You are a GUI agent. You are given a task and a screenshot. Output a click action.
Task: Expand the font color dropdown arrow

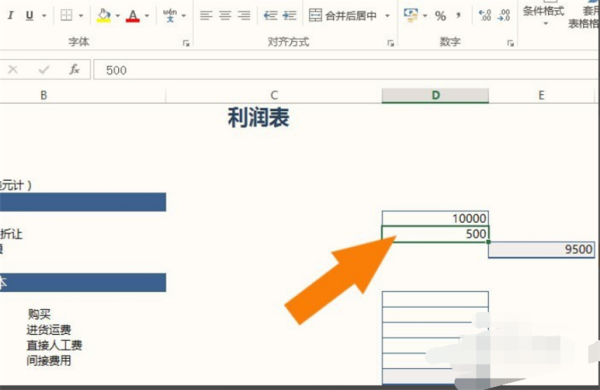(x=147, y=16)
